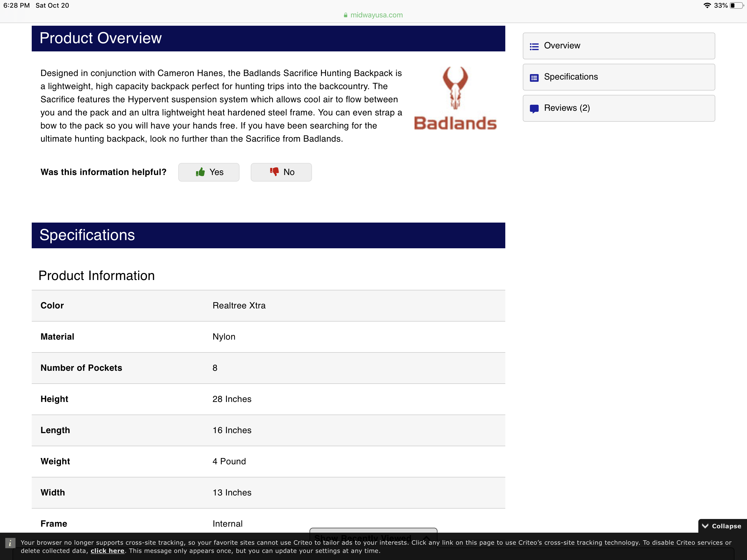
Task: Click the Color row label
Action: 52,306
